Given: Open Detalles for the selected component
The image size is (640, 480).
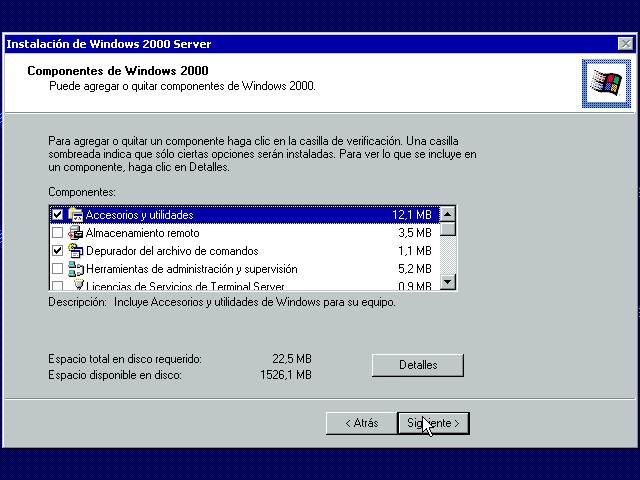Looking at the screenshot, I should (x=418, y=365).
